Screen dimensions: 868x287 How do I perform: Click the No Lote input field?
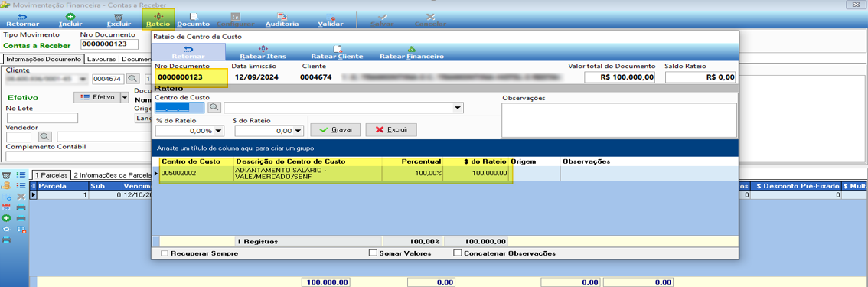pos(42,118)
